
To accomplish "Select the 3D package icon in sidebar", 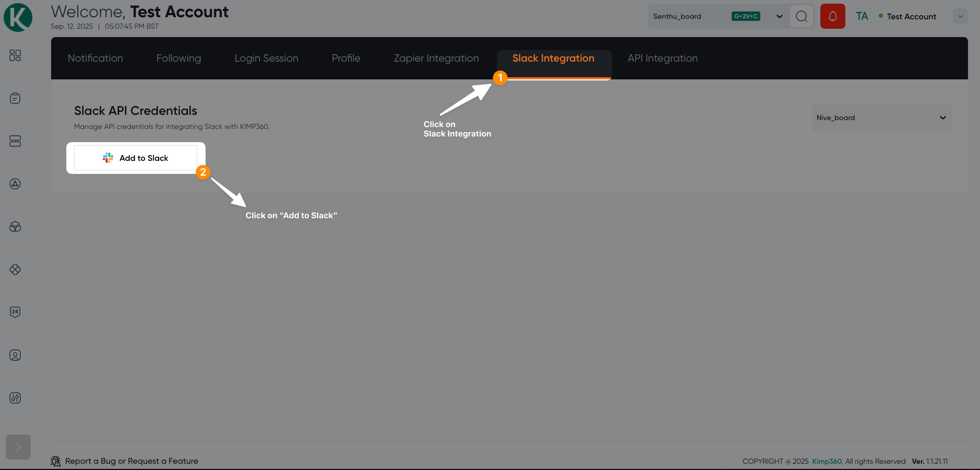I will [x=15, y=227].
